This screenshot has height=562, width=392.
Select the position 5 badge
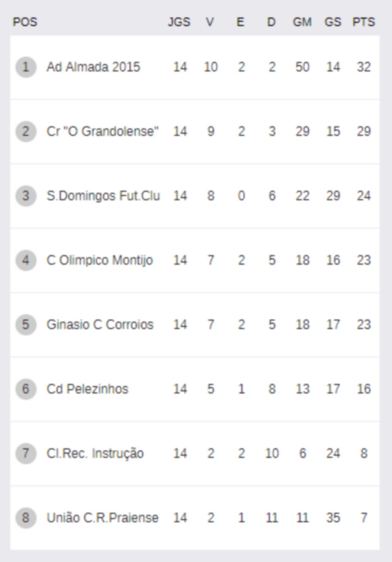[26, 325]
